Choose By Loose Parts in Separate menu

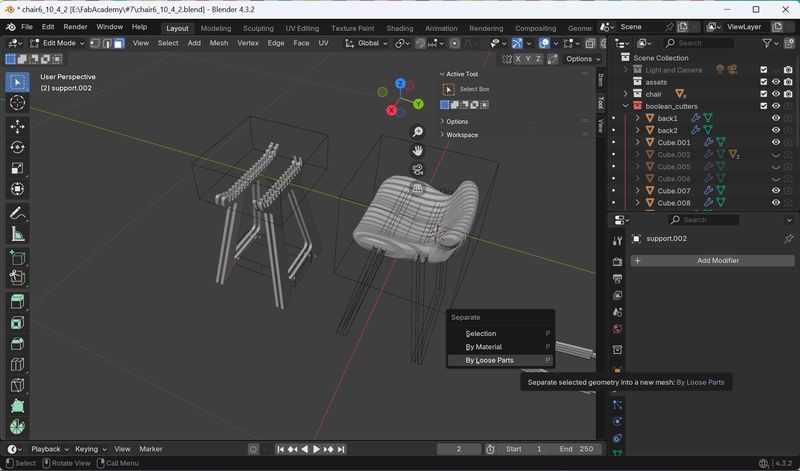tap(500, 360)
